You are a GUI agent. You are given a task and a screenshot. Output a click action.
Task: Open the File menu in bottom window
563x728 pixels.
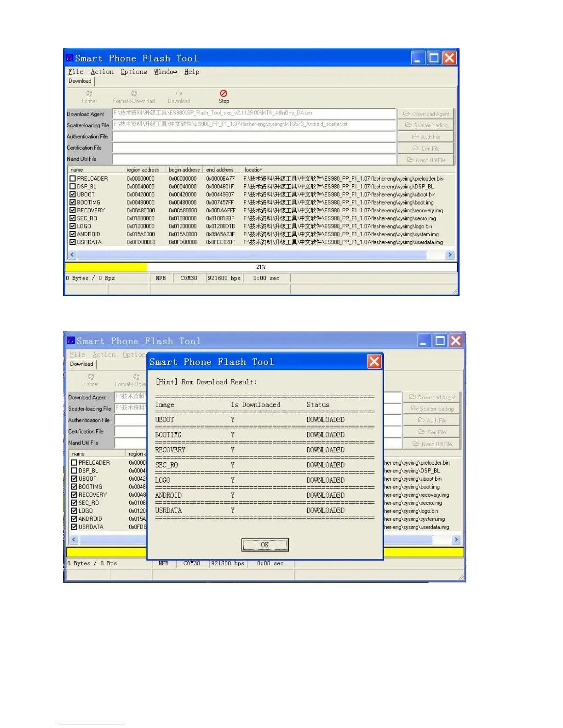[x=77, y=354]
